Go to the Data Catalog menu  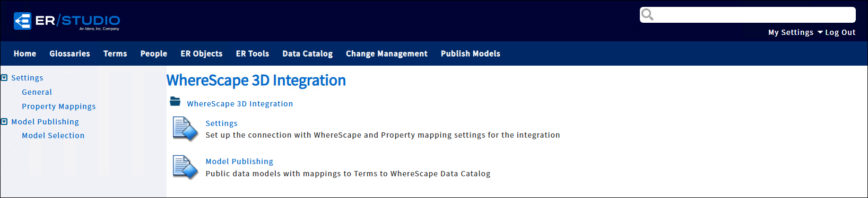tap(308, 53)
